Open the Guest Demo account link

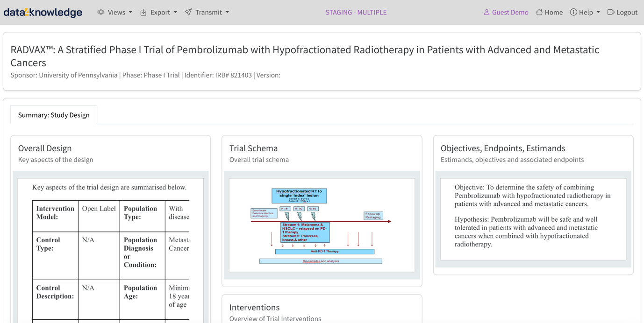coord(510,12)
